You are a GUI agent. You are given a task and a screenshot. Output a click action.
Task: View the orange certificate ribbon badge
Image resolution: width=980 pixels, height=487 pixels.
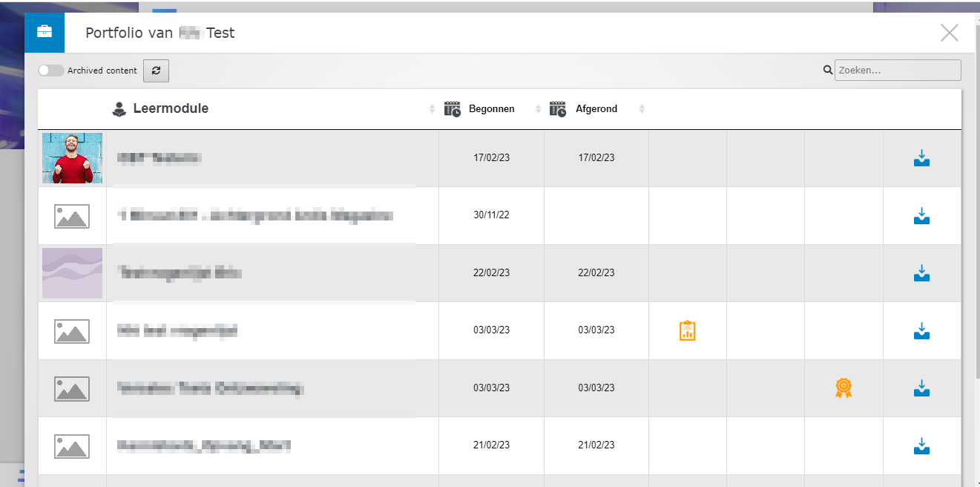[x=843, y=388]
